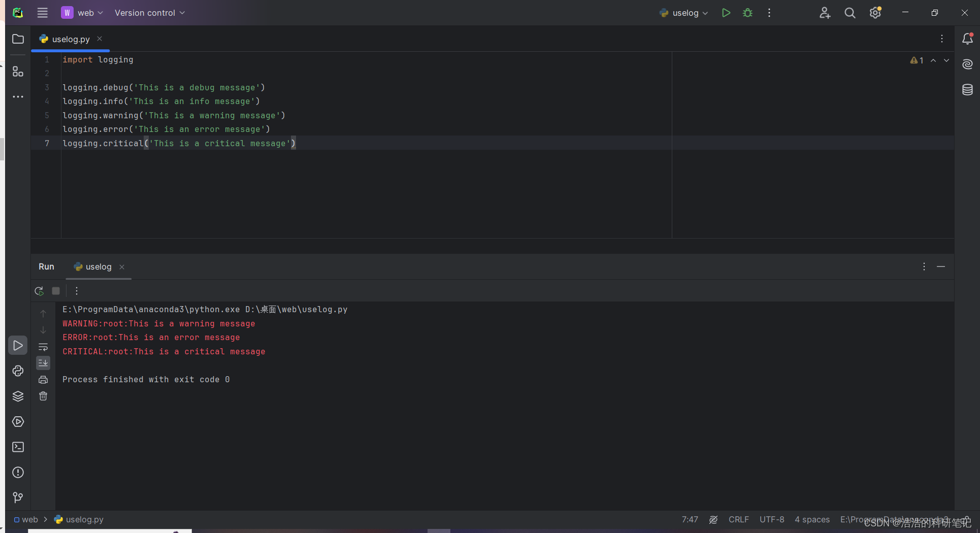This screenshot has width=980, height=533.
Task: Click web breadcrumb in status bar
Action: pos(26,519)
